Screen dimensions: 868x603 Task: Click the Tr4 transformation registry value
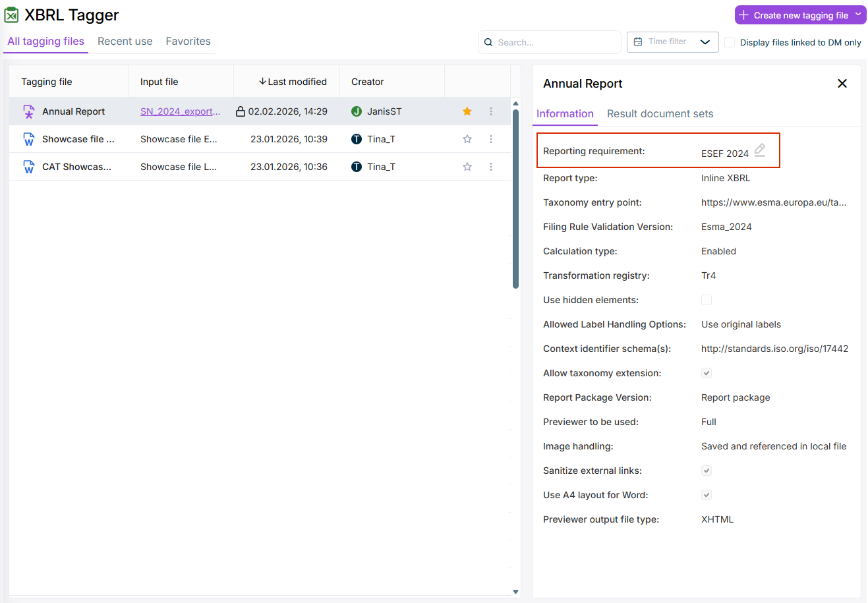(x=709, y=275)
